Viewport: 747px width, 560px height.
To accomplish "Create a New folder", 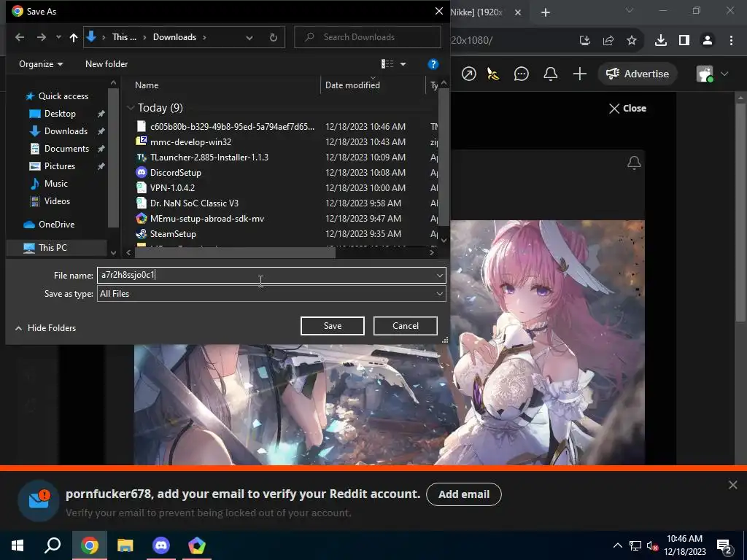I will 107,64.
